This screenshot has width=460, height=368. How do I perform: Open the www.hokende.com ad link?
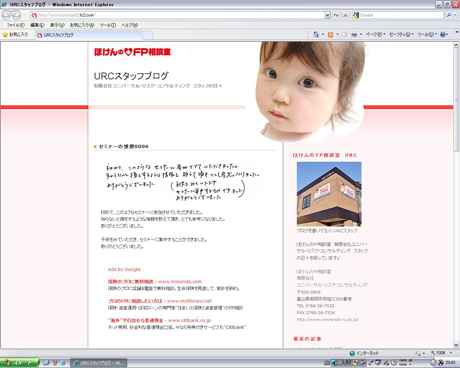click(180, 281)
